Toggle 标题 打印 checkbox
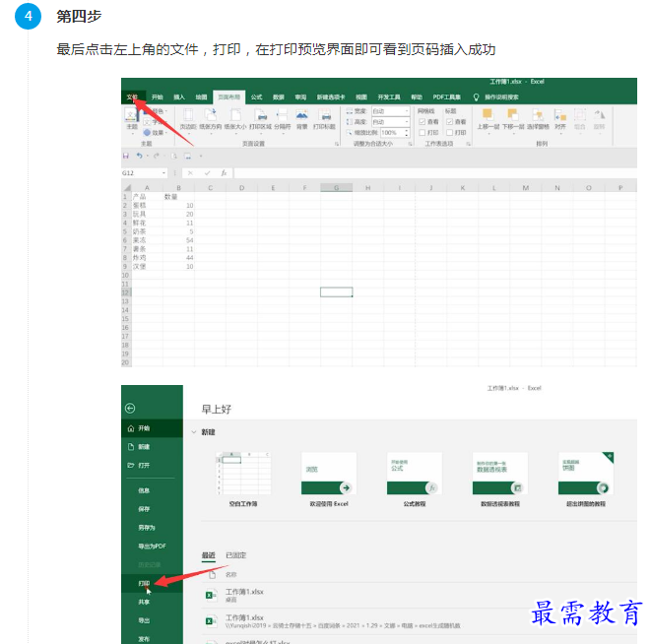The image size is (651, 644). (450, 133)
